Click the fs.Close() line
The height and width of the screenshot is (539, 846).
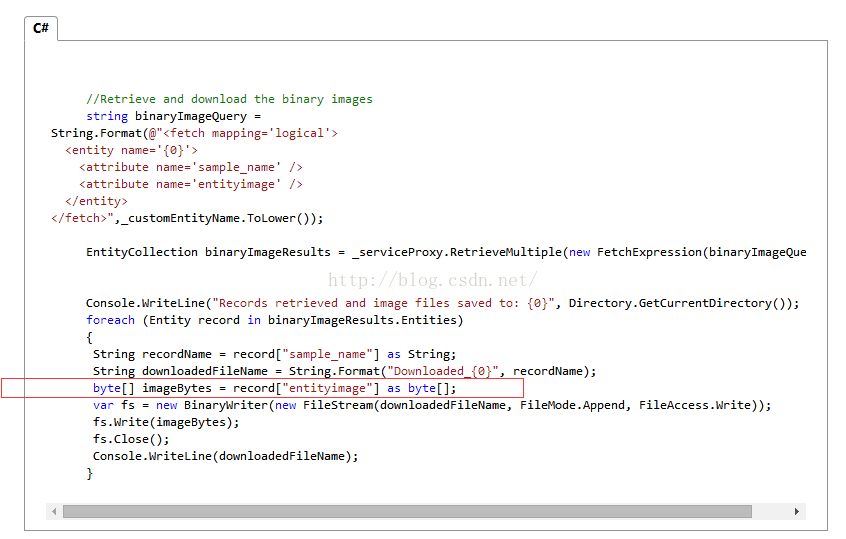131,439
